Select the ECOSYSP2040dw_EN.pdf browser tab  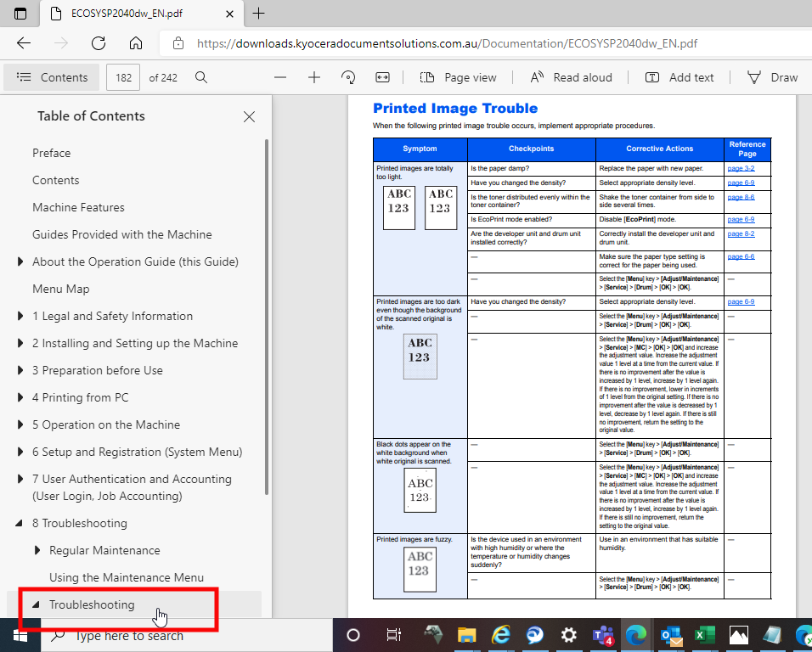[127, 14]
